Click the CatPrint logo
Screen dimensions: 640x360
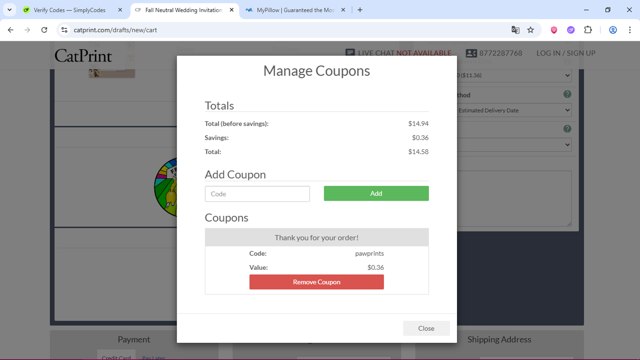point(83,56)
